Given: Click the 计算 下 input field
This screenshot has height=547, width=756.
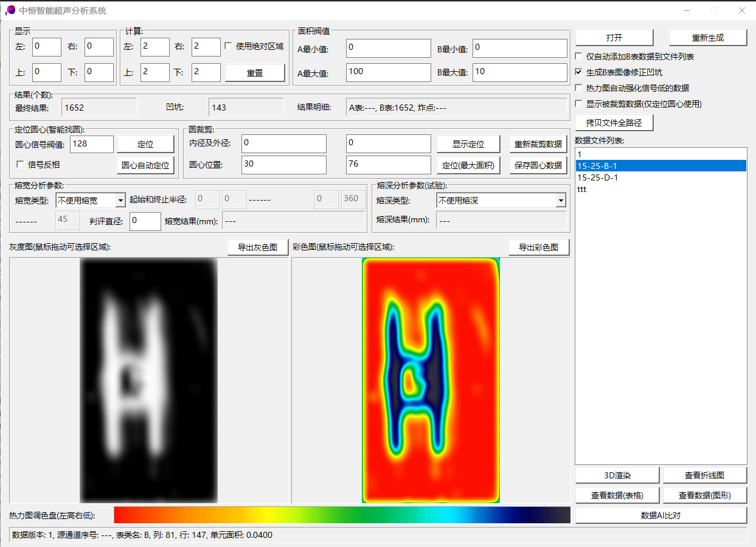Looking at the screenshot, I should click(x=206, y=72).
